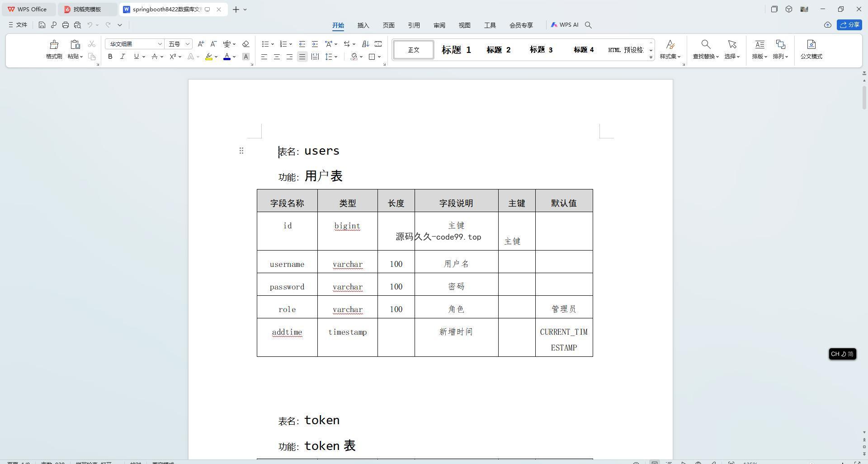
Task: Click the Sort (A-Z) icon
Action: click(365, 44)
